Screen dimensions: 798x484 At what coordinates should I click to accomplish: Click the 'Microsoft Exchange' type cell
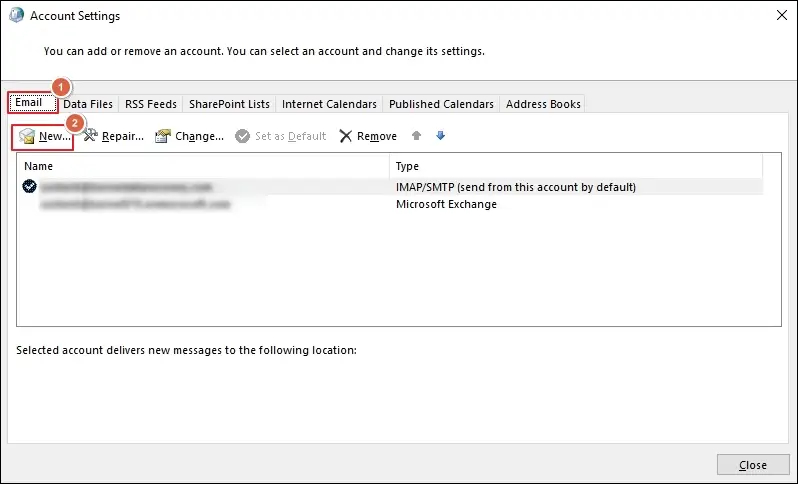coord(446,204)
